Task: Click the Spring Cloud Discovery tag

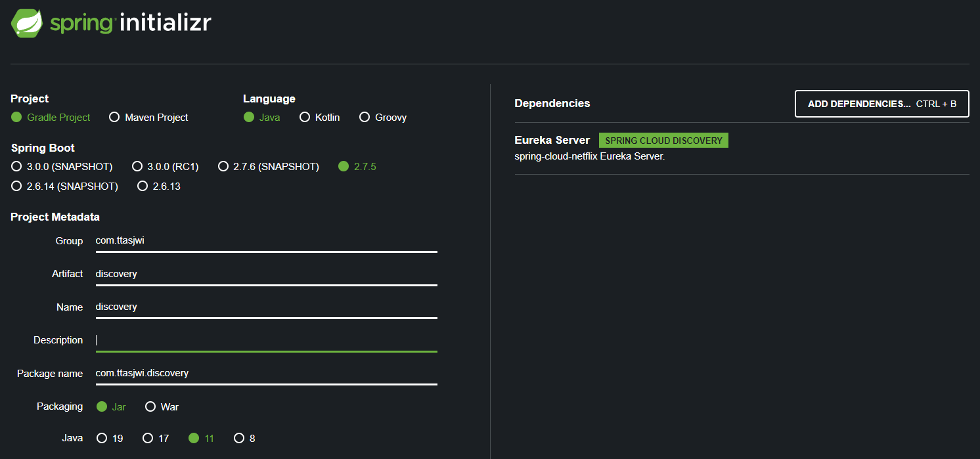Action: [x=663, y=141]
